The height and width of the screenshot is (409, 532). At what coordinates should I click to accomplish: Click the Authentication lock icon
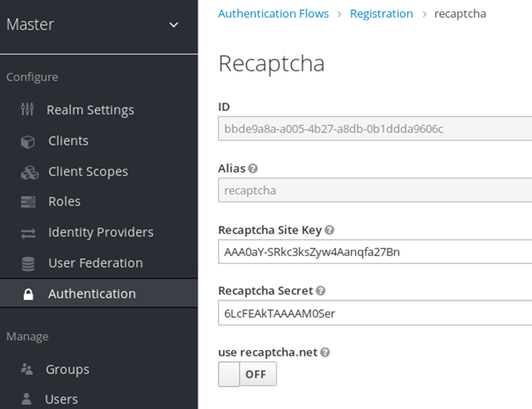point(28,294)
